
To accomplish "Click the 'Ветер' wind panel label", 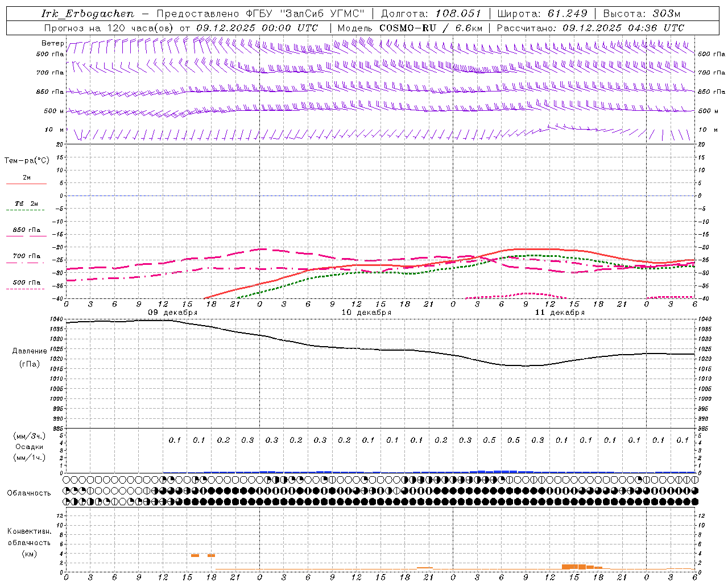I will pos(53,43).
